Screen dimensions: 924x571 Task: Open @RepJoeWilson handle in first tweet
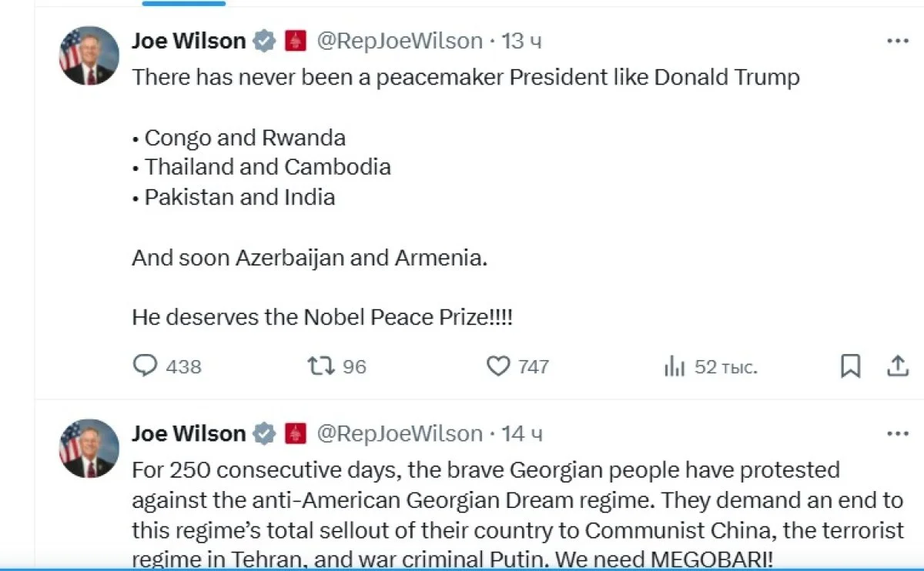coord(400,41)
